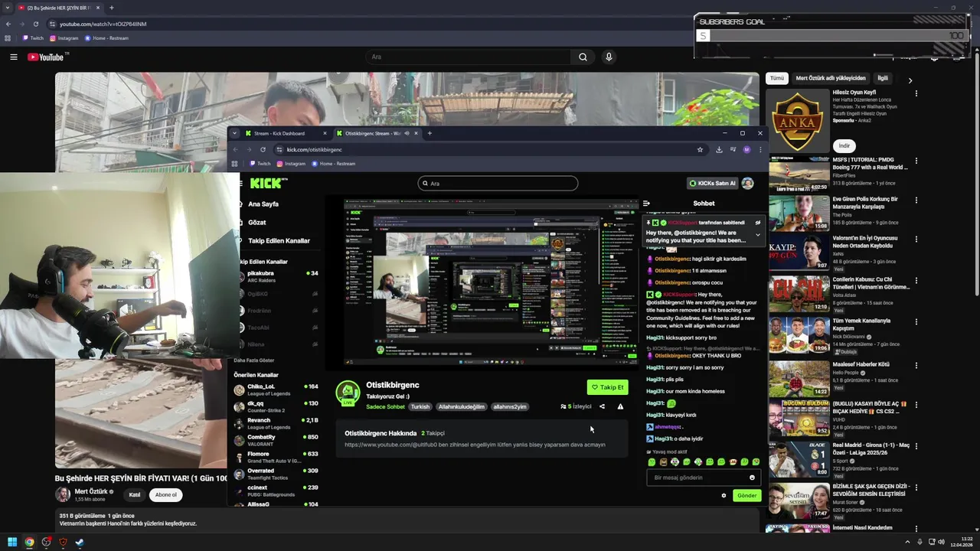The height and width of the screenshot is (551, 980).
Task: Open the Twitch bookmark in Kick window
Action: (x=260, y=164)
